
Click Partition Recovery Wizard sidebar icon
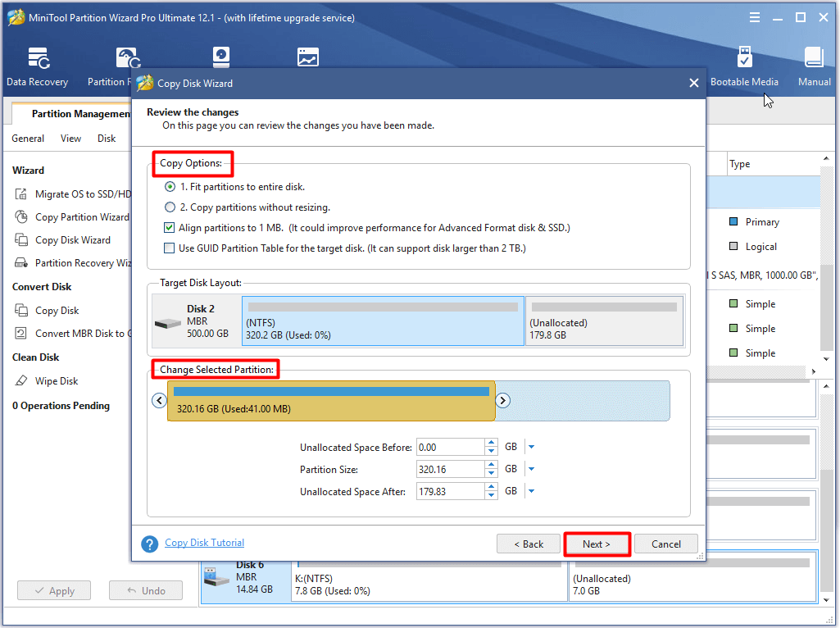point(20,263)
